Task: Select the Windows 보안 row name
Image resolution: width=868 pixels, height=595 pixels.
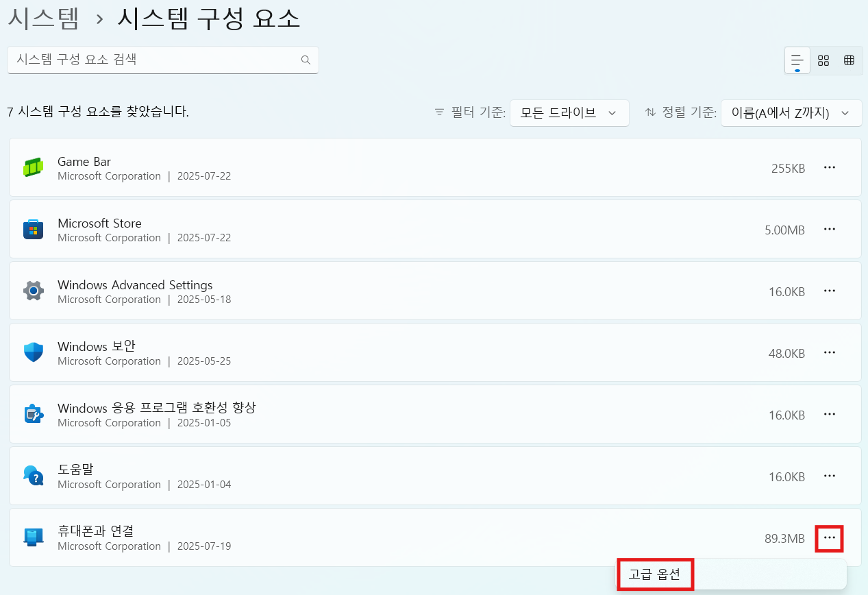Action: tap(97, 347)
